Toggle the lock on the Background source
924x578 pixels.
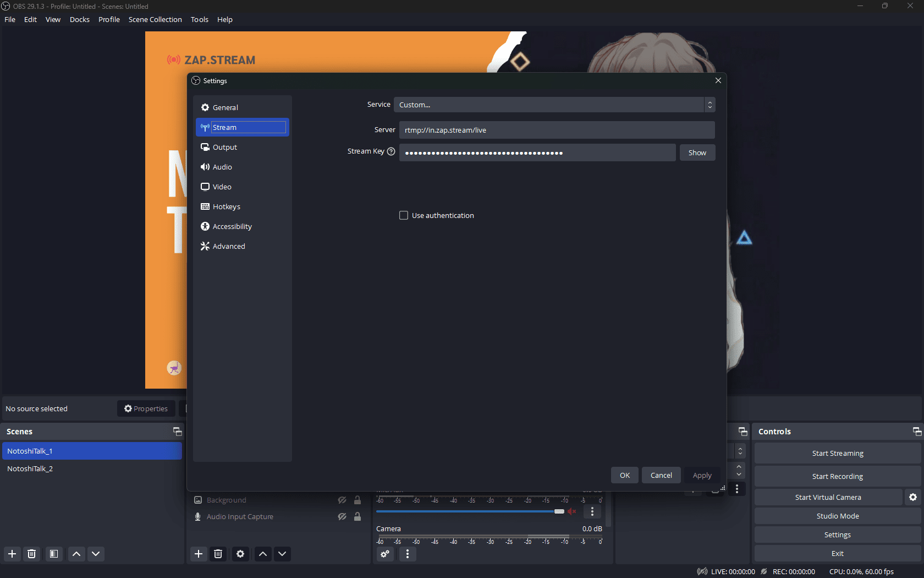click(358, 500)
